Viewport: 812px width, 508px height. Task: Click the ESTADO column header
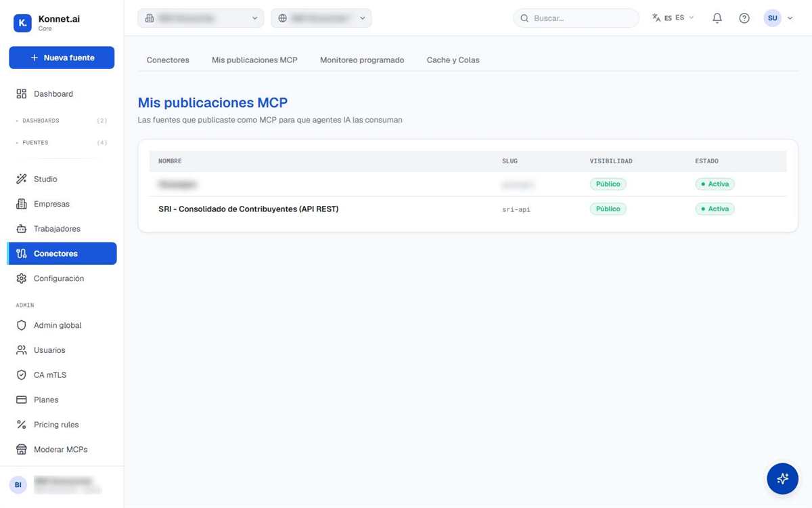tap(706, 161)
